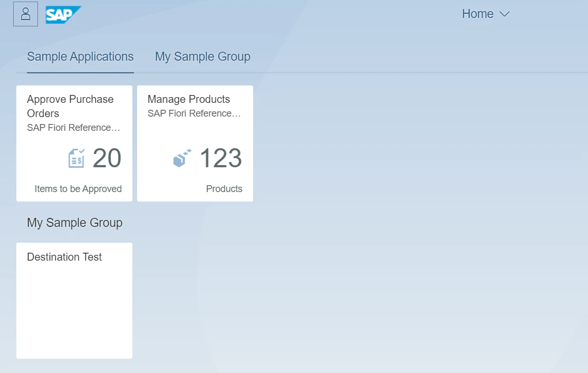Click the Manage Products tile title
The width and height of the screenshot is (588, 373).
189,99
